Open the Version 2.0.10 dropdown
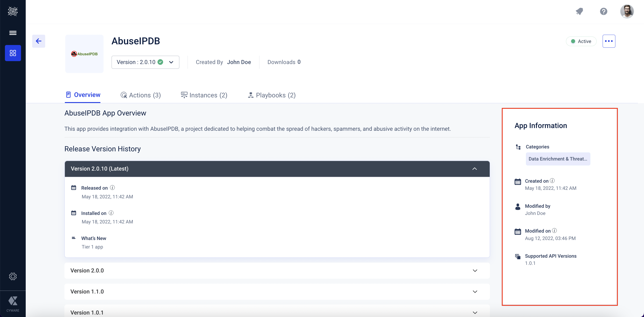Screen dimensions: 644x317 [145, 62]
